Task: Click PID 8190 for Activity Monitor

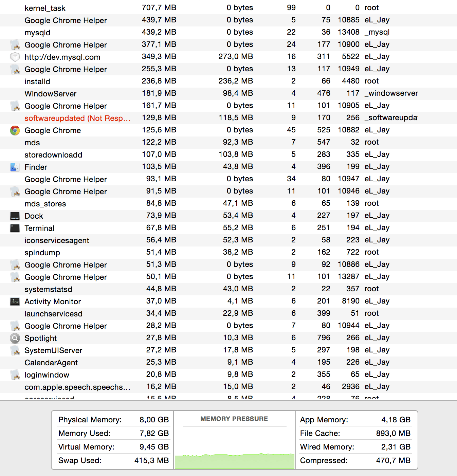Action: click(x=351, y=301)
